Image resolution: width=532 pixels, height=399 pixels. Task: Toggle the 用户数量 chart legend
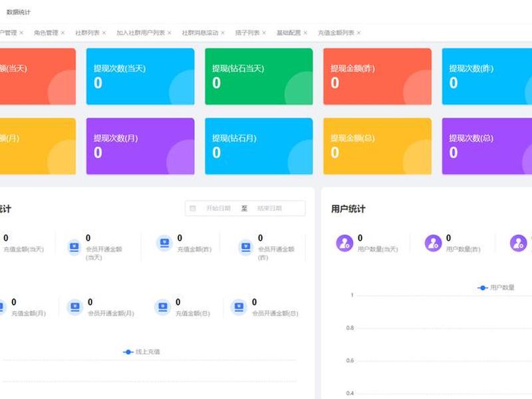(495, 288)
